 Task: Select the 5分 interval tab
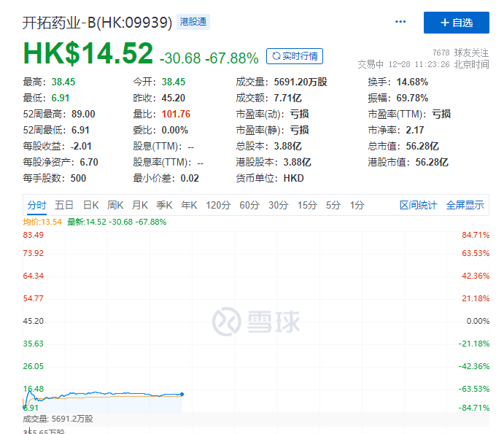click(333, 205)
